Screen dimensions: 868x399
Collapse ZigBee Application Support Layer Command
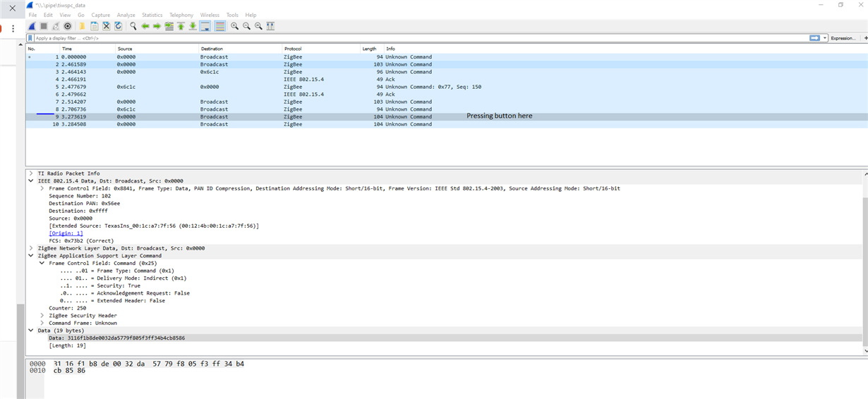coord(30,256)
